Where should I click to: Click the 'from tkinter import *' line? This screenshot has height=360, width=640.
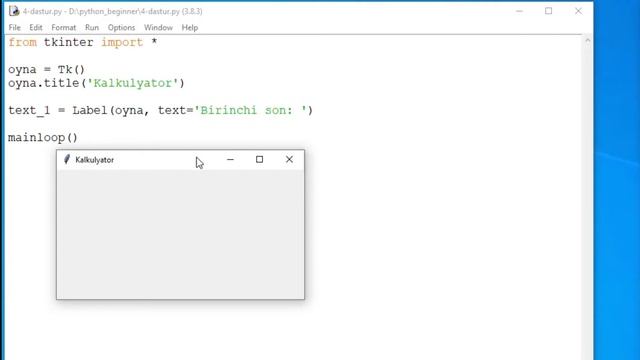tap(83, 42)
